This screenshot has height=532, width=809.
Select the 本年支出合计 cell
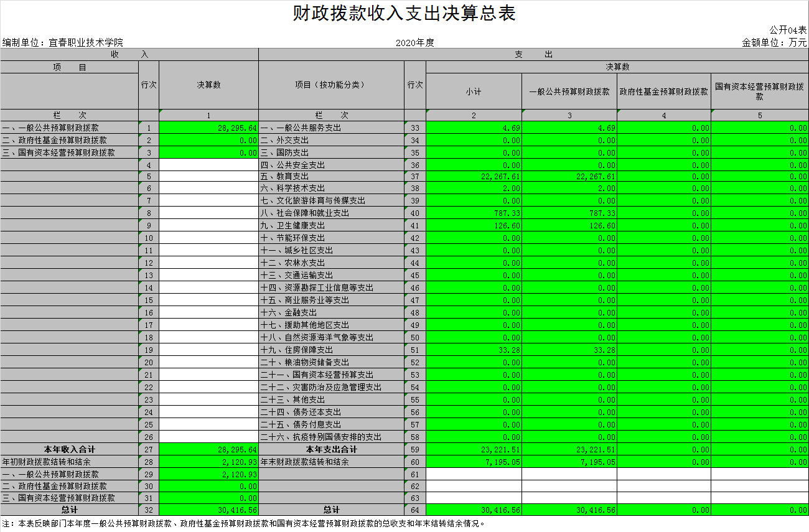point(331,449)
